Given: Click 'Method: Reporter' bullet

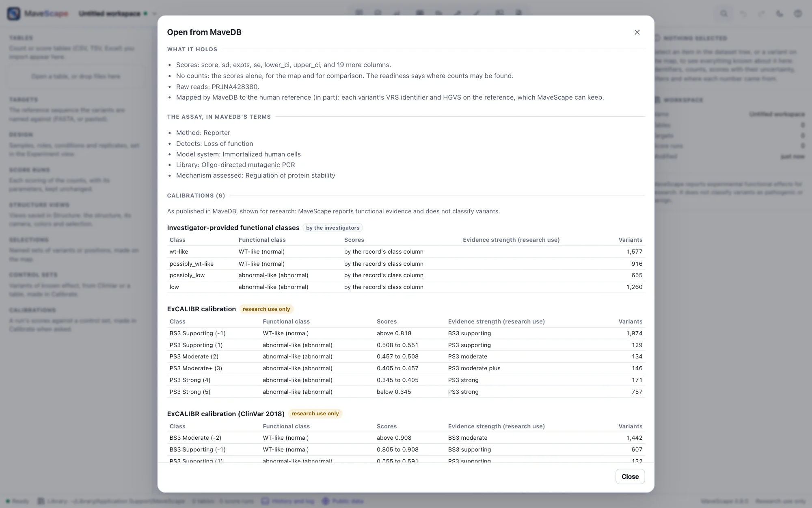Looking at the screenshot, I should [203, 132].
